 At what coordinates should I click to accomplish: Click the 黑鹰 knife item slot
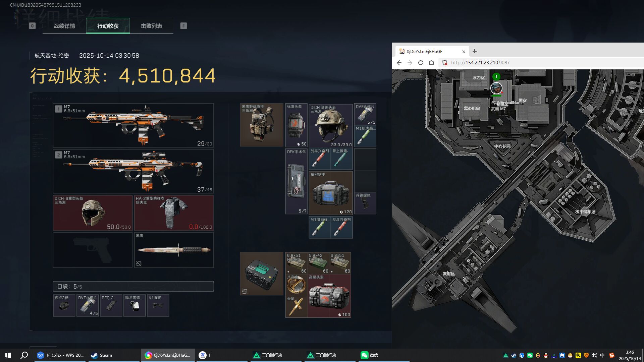coord(174,250)
